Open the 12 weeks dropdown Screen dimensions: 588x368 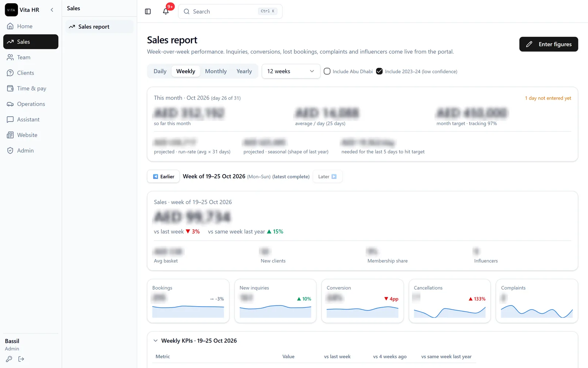tap(291, 71)
